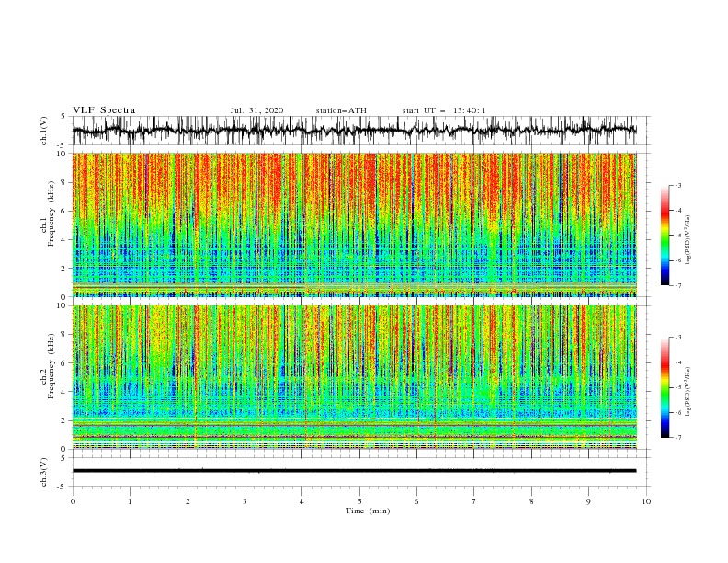Click time axis tick label "0"
This screenshot has height=563, width=728.
click(73, 501)
